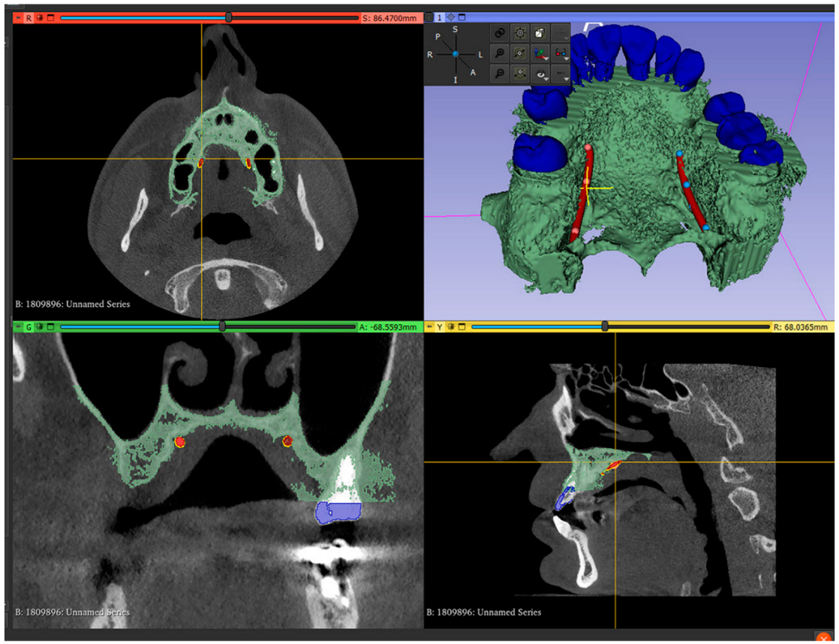Screen dimensions: 839x644
Task: Click the orange close button at bottom-right corner
Action: (x=823, y=637)
